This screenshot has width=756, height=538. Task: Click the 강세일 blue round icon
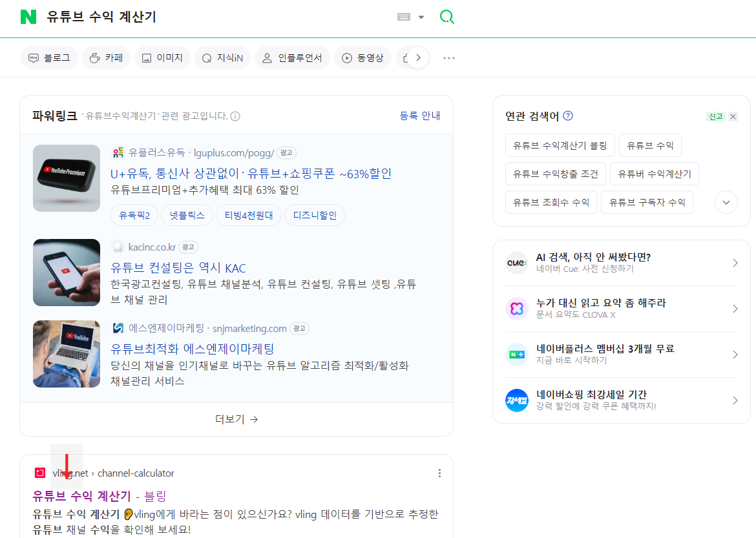click(517, 400)
